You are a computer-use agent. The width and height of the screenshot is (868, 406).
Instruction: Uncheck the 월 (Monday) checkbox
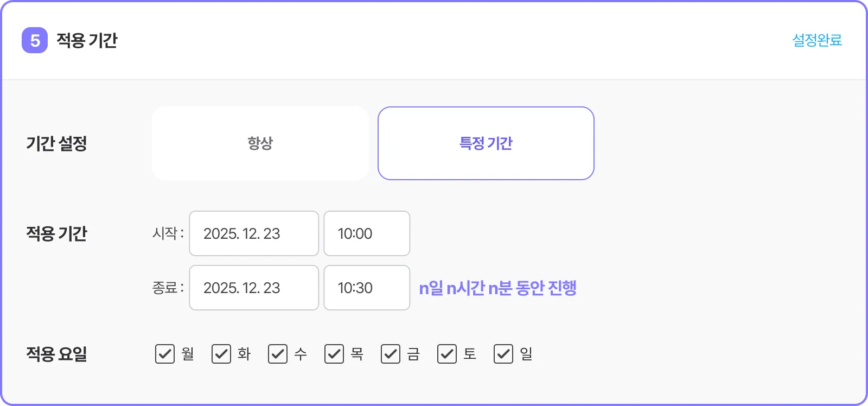click(165, 354)
